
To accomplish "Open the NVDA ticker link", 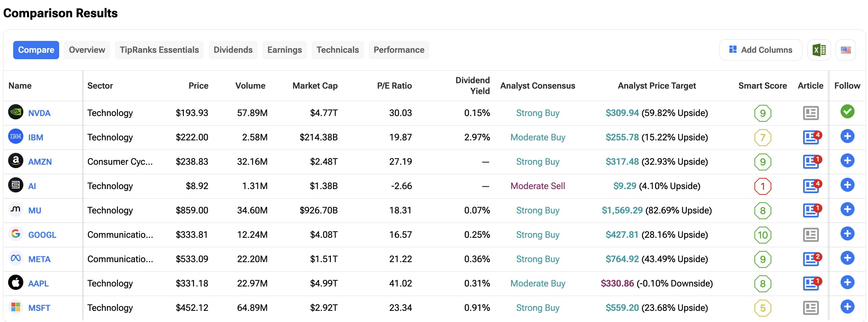I will point(39,113).
